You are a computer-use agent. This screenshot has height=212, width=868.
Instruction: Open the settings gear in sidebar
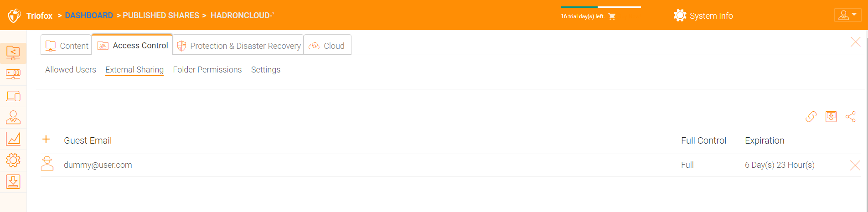pyautogui.click(x=13, y=160)
